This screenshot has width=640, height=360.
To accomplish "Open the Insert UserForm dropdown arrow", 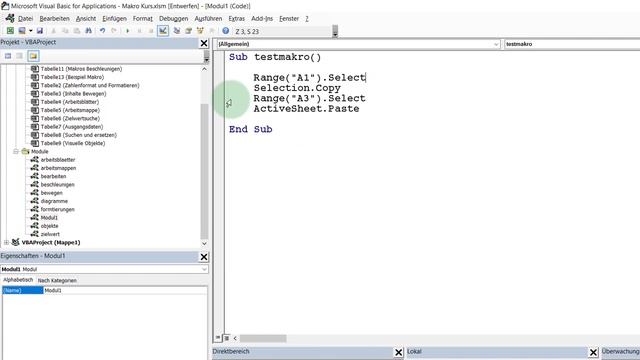I will (x=30, y=31).
